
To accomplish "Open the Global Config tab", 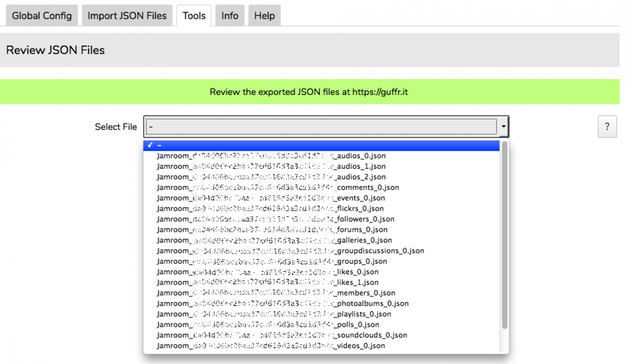I will coord(42,16).
